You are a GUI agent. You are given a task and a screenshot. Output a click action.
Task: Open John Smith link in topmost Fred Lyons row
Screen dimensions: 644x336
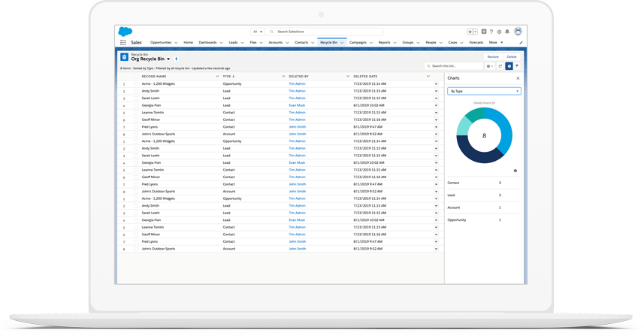tap(297, 127)
